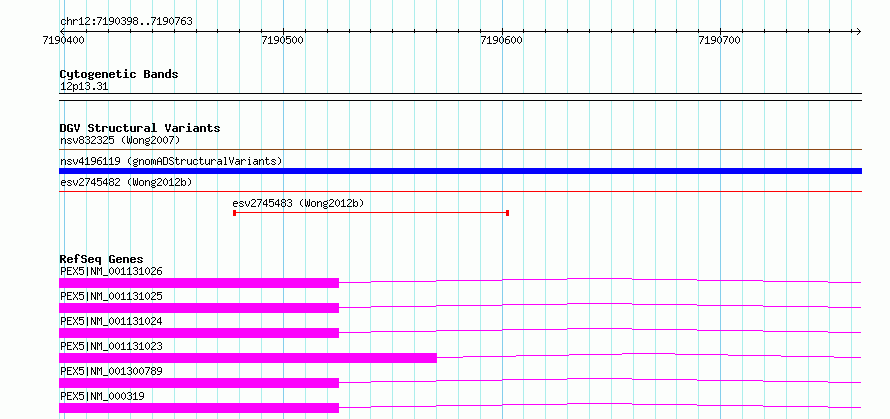Viewport: 890px width, 419px height.
Task: Click the 7190700 ruler position marker
Action: click(x=720, y=40)
